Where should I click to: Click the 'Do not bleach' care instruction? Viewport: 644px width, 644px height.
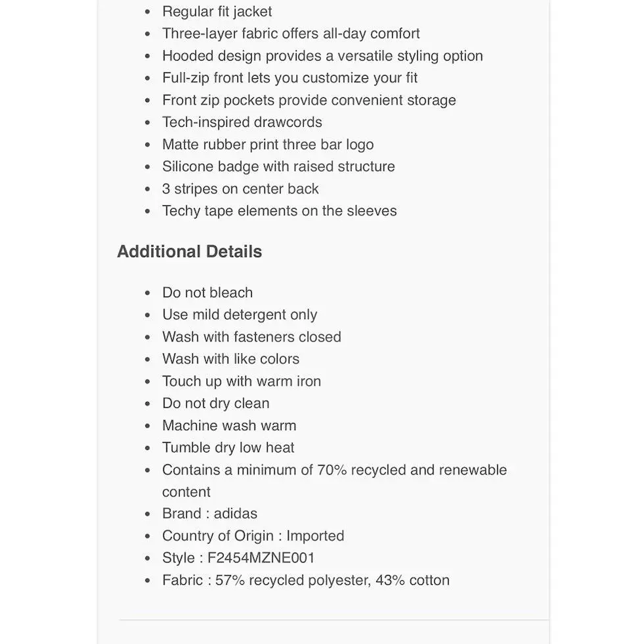(207, 293)
